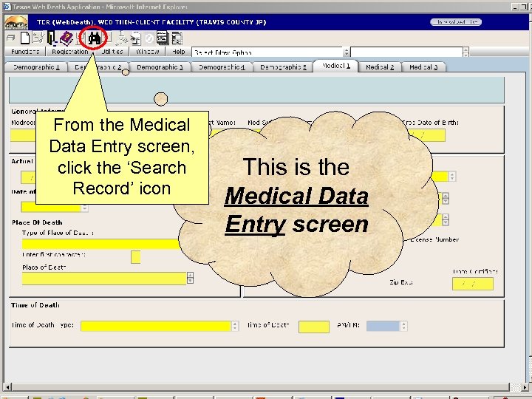Click the blank new document toolbar icon
Screen dimensions: 532x399
point(25,38)
